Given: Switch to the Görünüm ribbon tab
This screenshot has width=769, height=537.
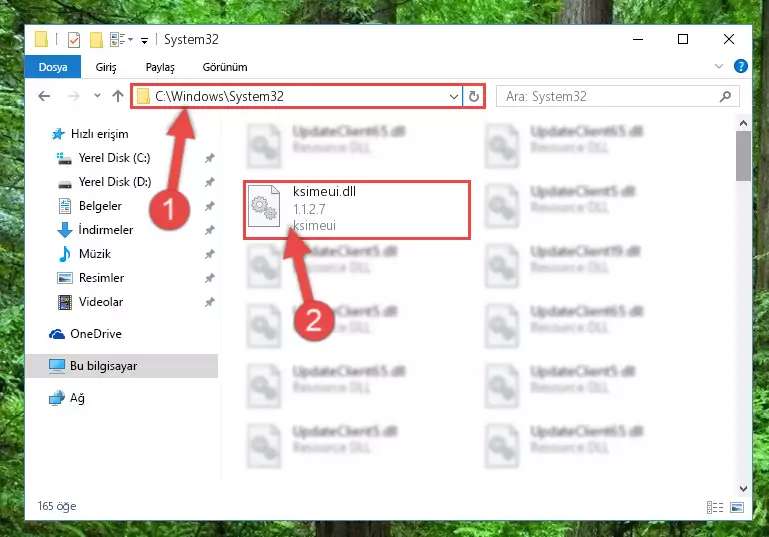Looking at the screenshot, I should tap(225, 67).
